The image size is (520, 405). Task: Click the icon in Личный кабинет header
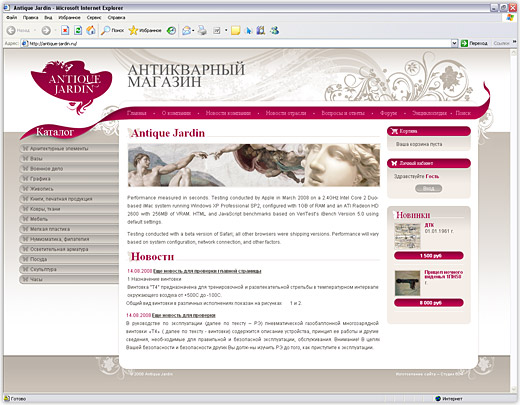pos(395,163)
